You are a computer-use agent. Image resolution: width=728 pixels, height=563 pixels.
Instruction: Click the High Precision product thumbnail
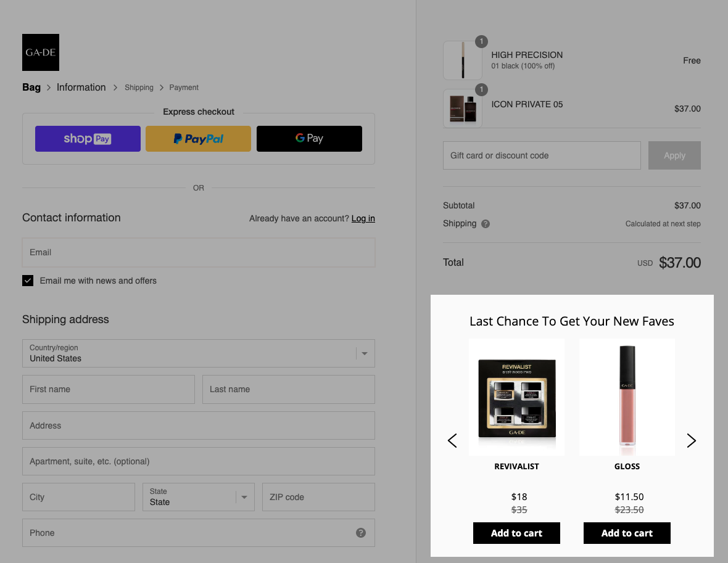[463, 60]
